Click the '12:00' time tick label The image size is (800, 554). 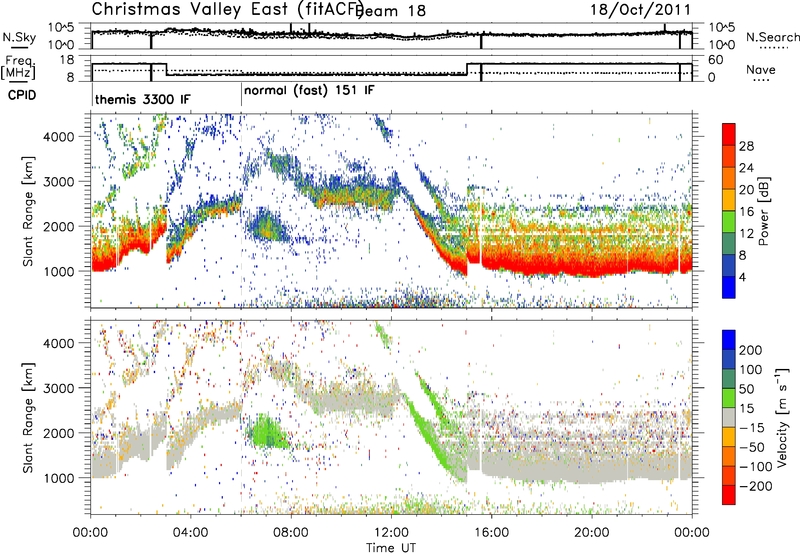[391, 533]
